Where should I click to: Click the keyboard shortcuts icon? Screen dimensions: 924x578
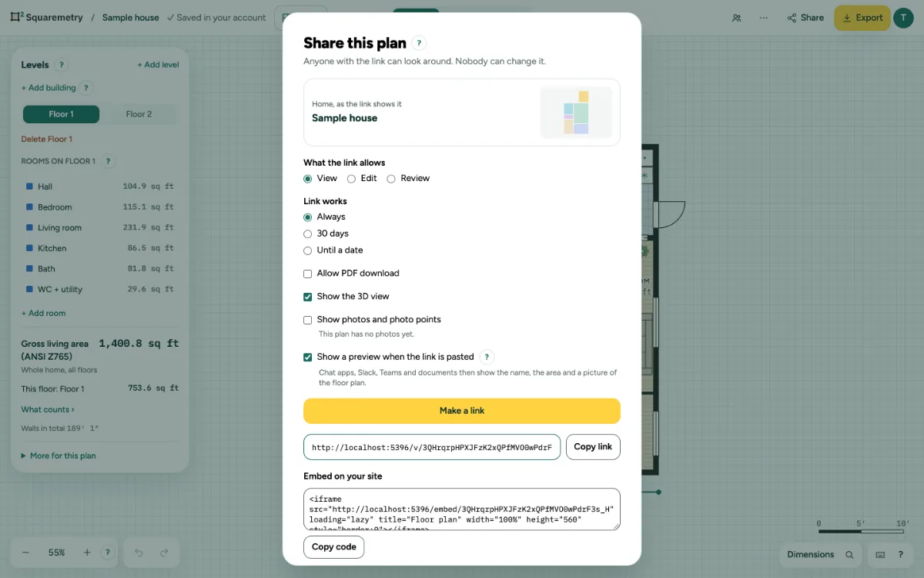pyautogui.click(x=880, y=555)
